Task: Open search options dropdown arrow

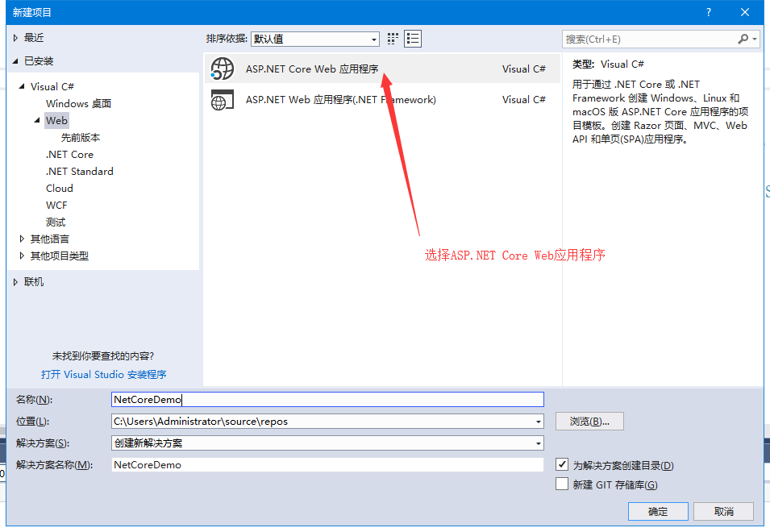Action: coord(755,39)
